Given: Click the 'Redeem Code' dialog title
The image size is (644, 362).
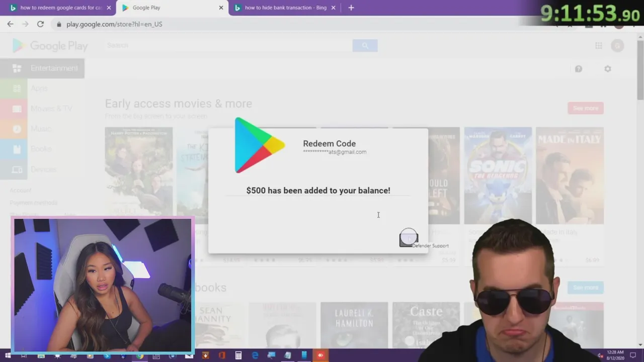Looking at the screenshot, I should click(x=330, y=143).
